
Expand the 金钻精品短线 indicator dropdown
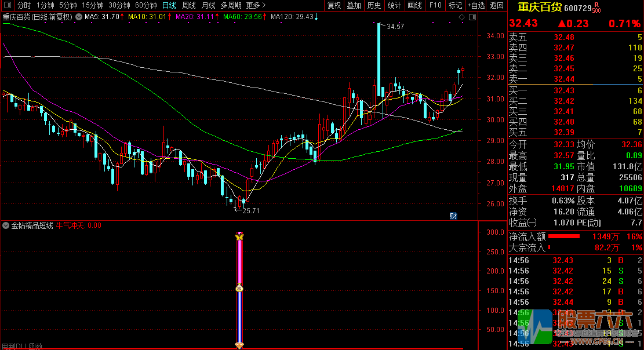point(6,225)
